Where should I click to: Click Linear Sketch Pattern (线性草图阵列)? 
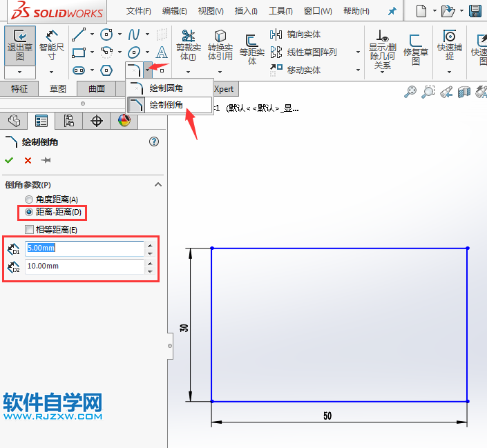point(303,52)
